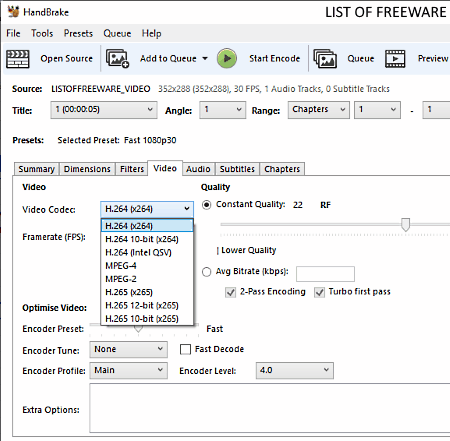Click the Add to Queue label

click(168, 59)
